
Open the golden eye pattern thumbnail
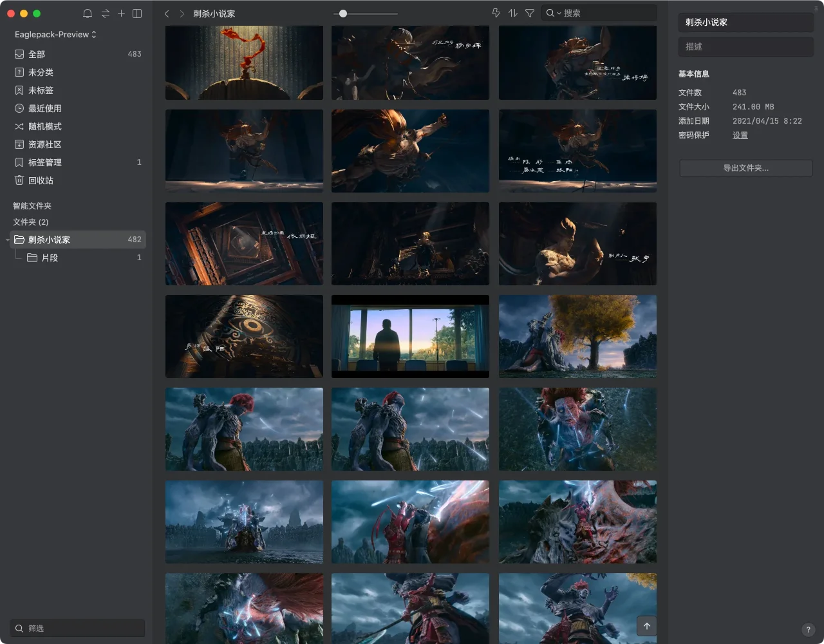click(x=244, y=336)
